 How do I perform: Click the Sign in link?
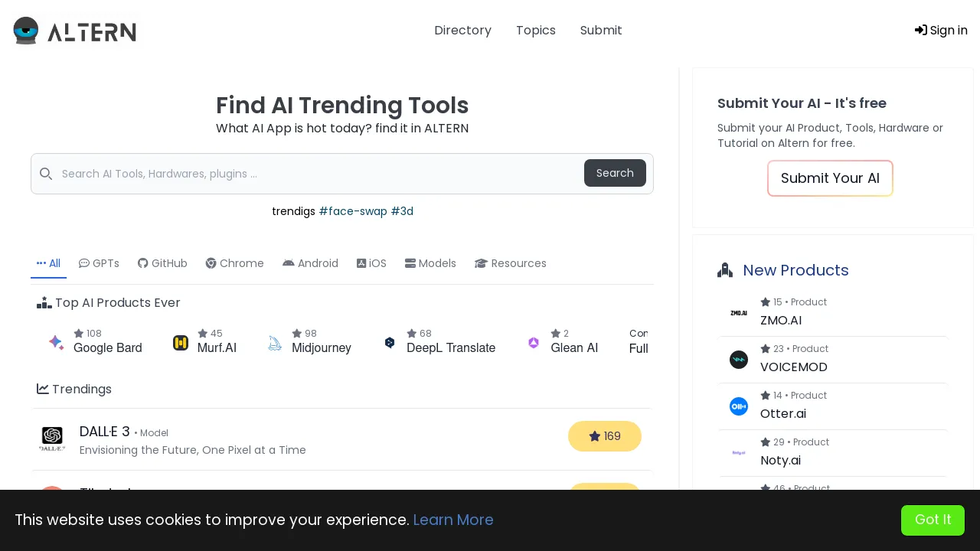[x=941, y=31]
